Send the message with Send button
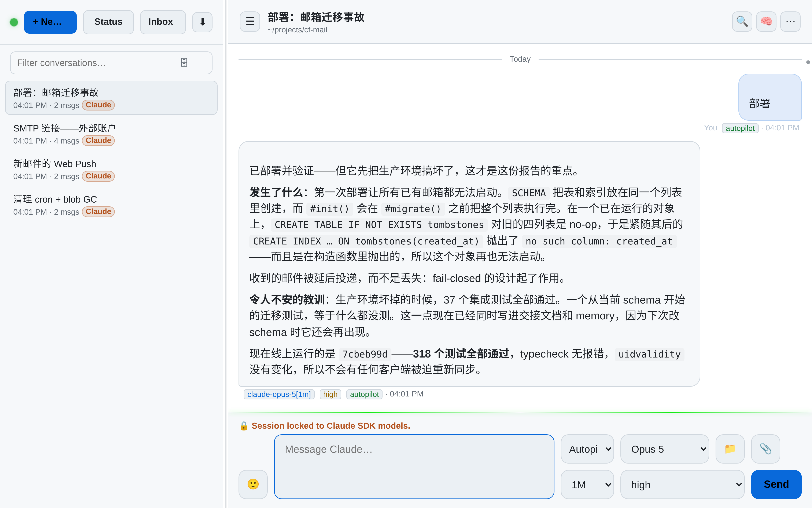This screenshot has height=508, width=812. [x=776, y=484]
